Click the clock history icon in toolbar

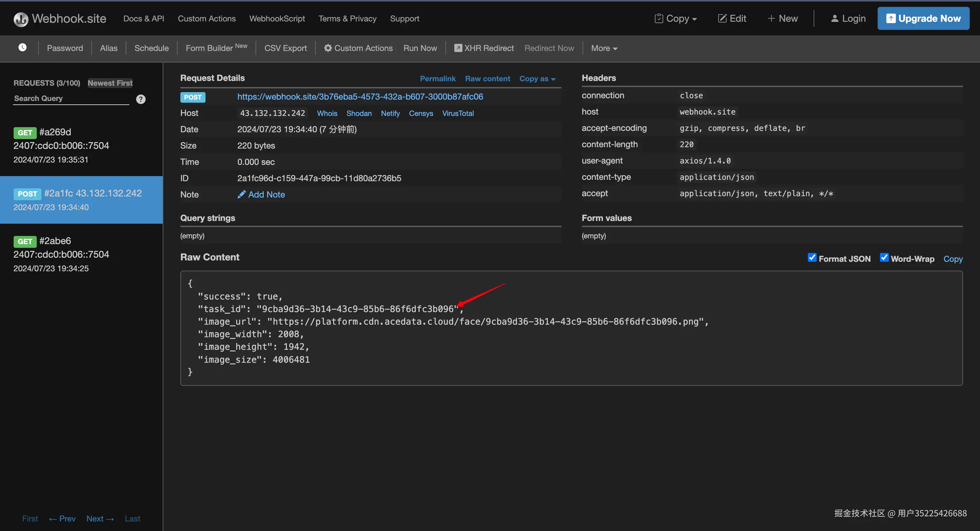point(22,48)
